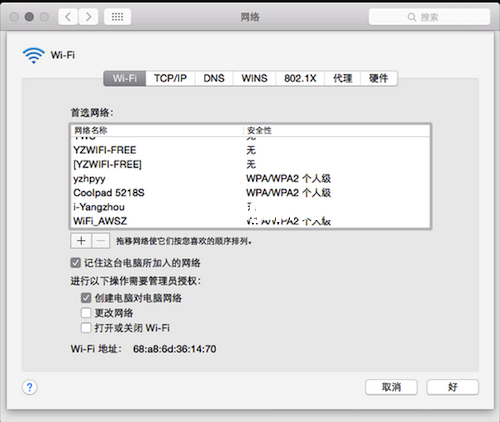This screenshot has width=500, height=422.
Task: Click the 好 confirm button
Action: point(453,387)
